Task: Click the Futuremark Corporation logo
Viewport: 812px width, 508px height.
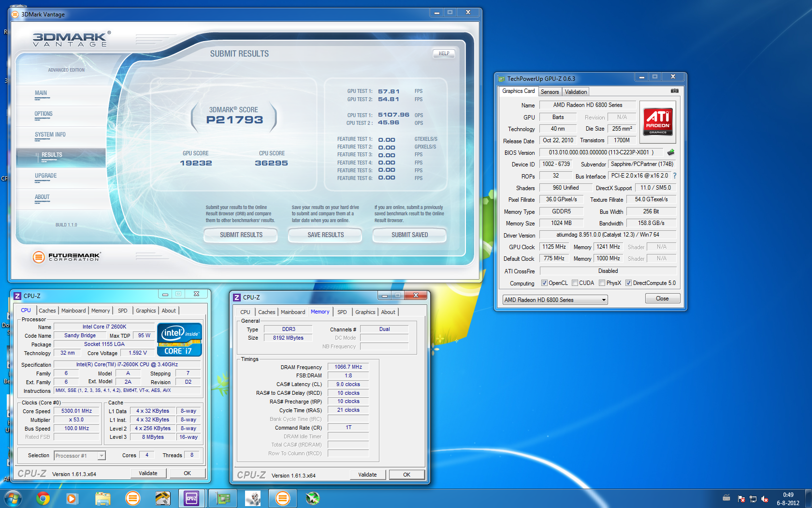Action: pos(67,256)
